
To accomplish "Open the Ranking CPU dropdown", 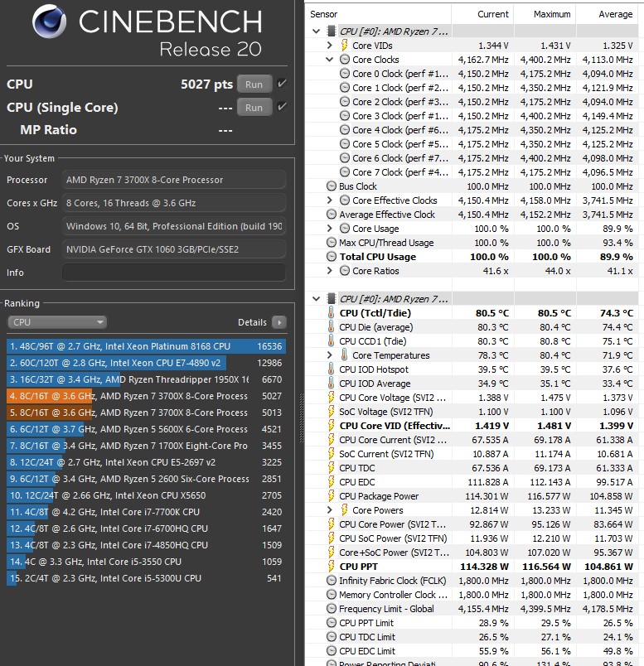I will coord(57,322).
